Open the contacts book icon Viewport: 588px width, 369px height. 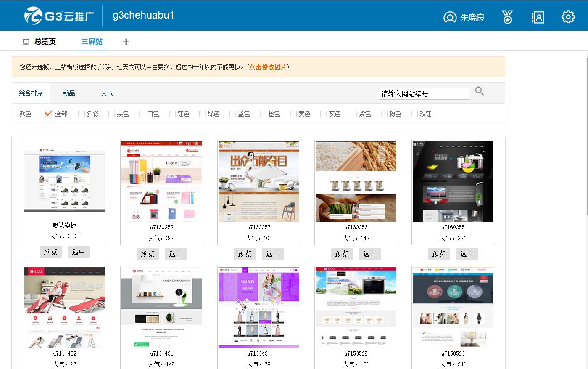[538, 17]
